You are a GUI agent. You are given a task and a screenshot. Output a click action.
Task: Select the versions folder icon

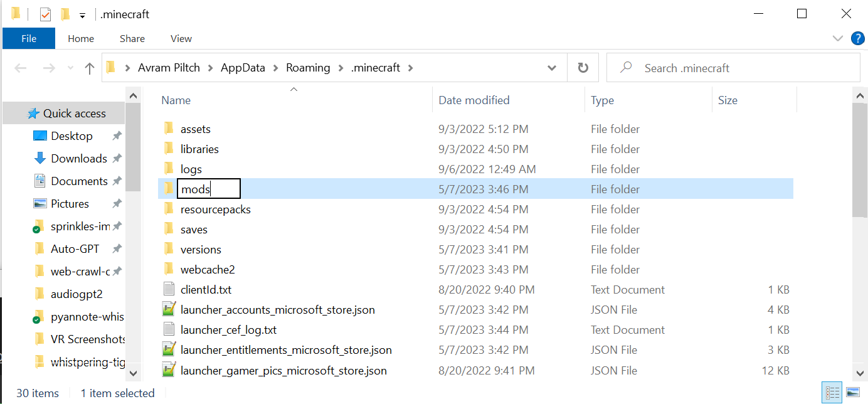coord(168,249)
